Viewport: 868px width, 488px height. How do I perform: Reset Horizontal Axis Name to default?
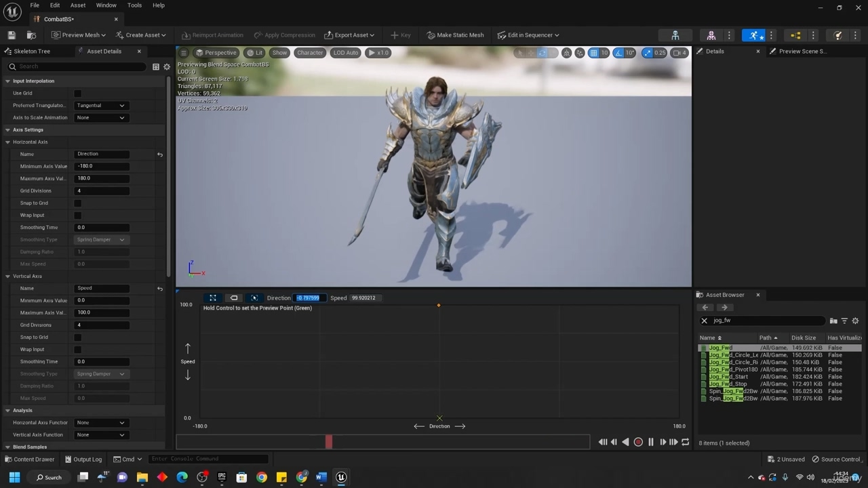pos(160,155)
